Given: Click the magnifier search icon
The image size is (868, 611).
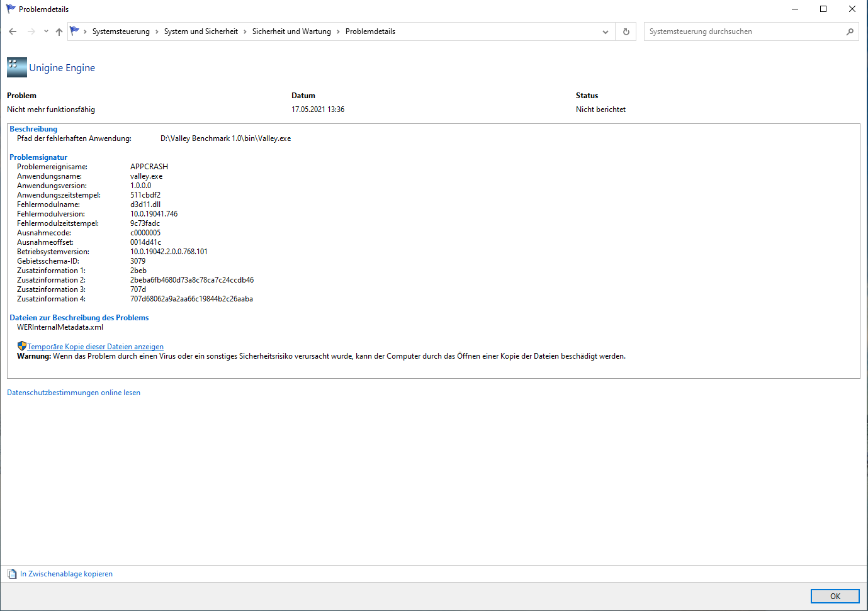Looking at the screenshot, I should (x=850, y=31).
